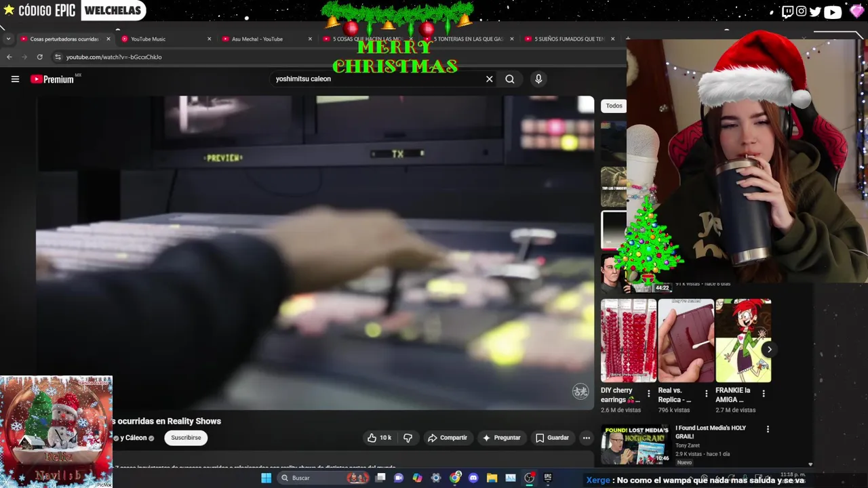Click the Compartir share button

(x=447, y=438)
